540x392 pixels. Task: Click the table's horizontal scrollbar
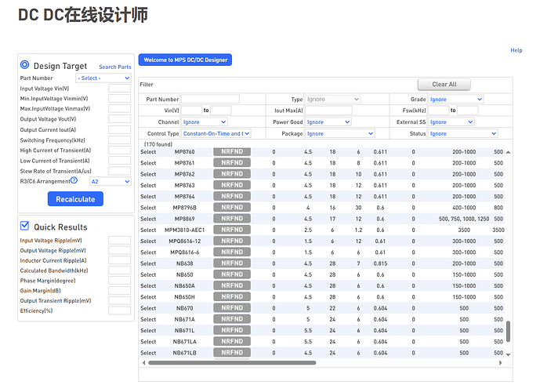232,362
